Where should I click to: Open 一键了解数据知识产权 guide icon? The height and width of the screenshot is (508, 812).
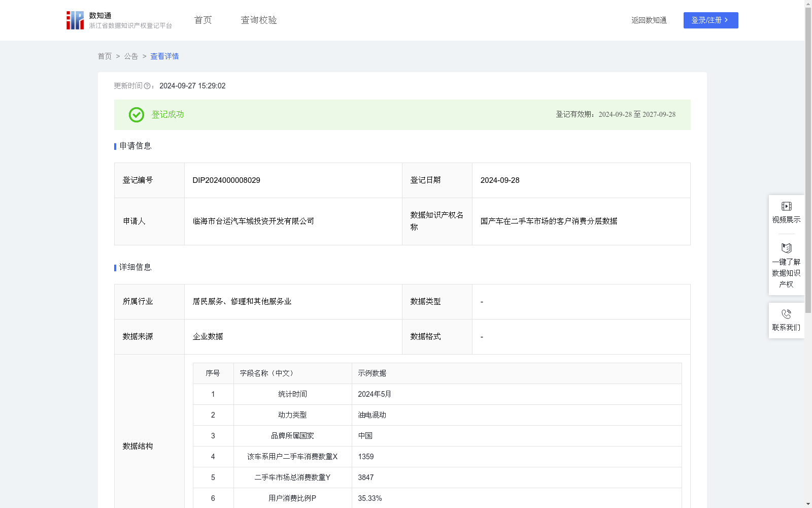786,248
